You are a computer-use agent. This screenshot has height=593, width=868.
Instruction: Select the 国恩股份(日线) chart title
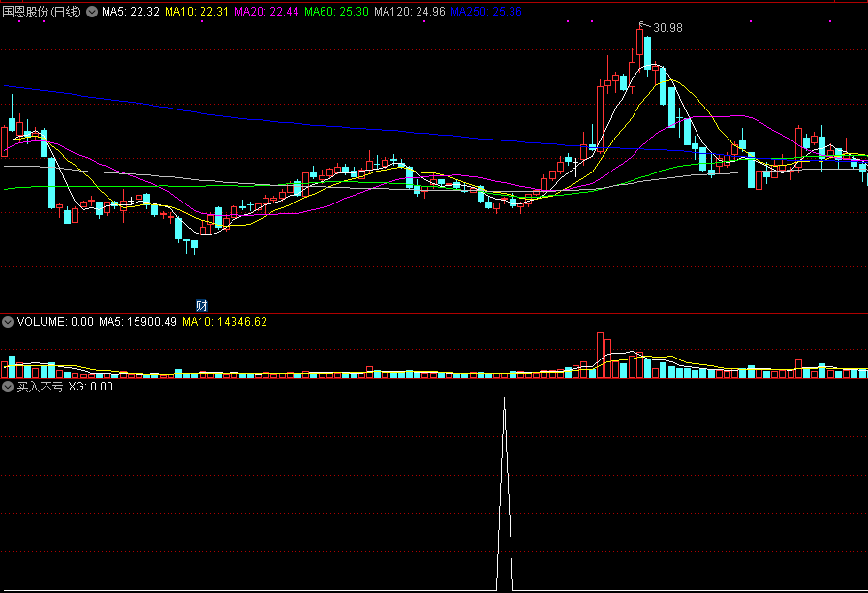pyautogui.click(x=42, y=12)
